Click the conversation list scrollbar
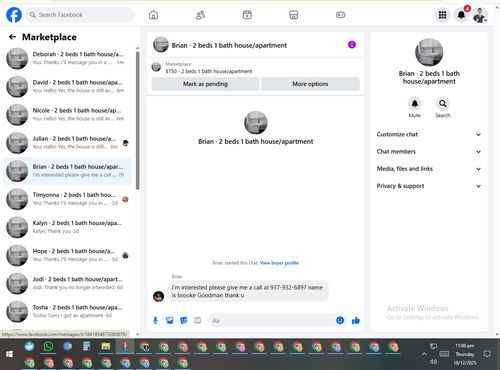The width and height of the screenshot is (500, 370). point(138,120)
